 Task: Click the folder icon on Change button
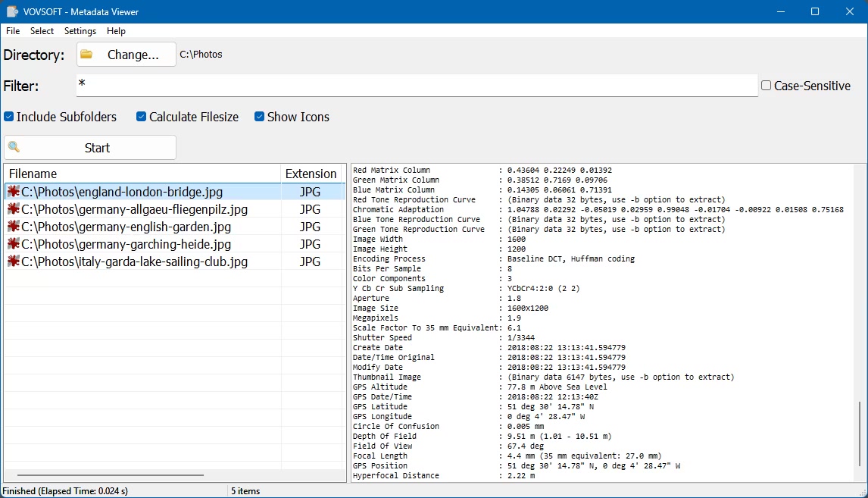86,55
